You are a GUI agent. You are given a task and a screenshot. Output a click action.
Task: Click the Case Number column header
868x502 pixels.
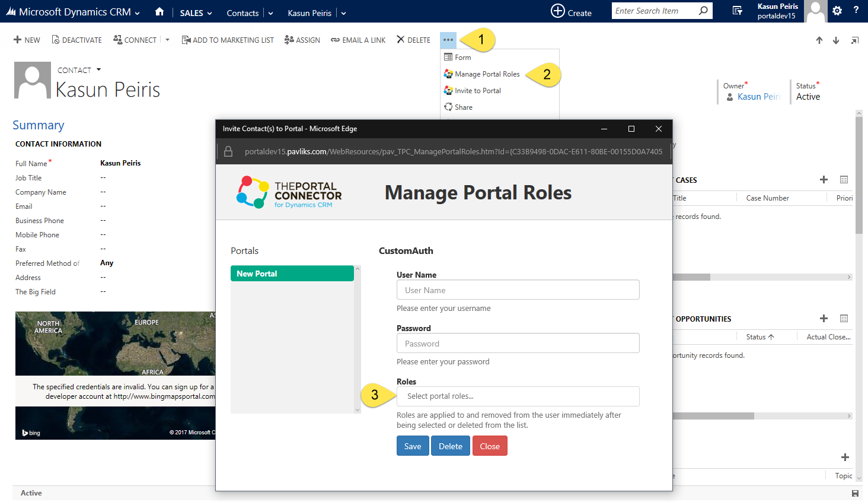tap(767, 198)
